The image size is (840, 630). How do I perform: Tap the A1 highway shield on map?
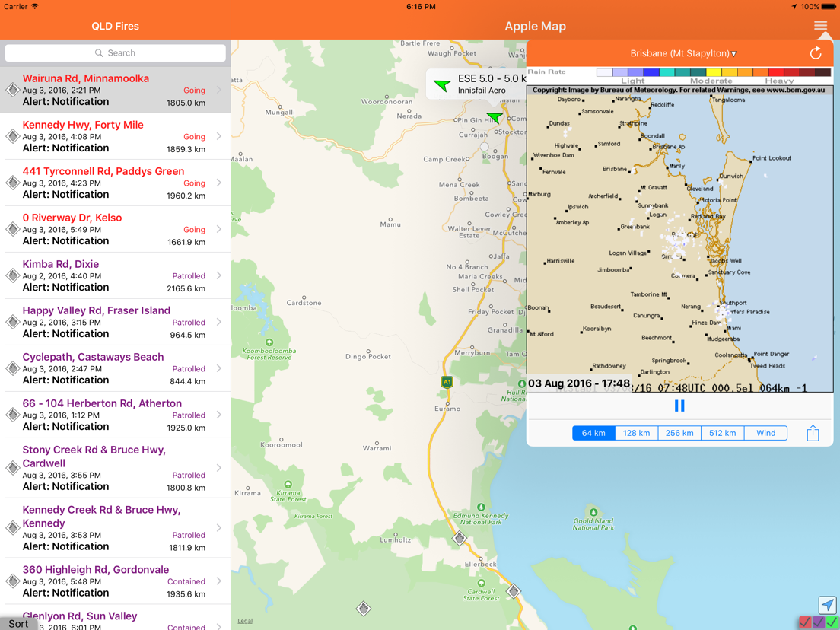(x=447, y=382)
